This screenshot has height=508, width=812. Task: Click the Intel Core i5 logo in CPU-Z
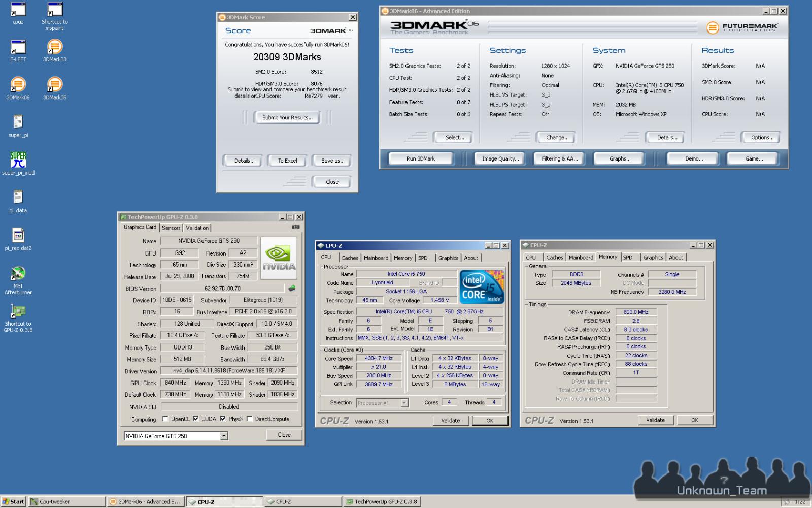482,287
